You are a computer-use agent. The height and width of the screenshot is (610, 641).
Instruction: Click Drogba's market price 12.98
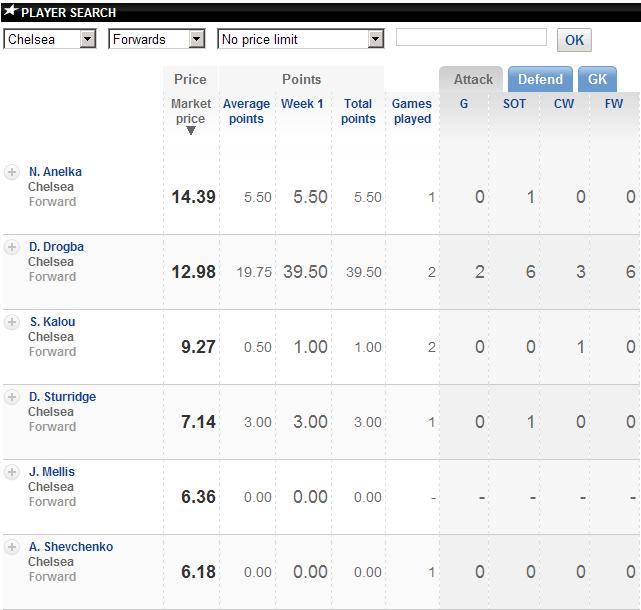coord(193,272)
